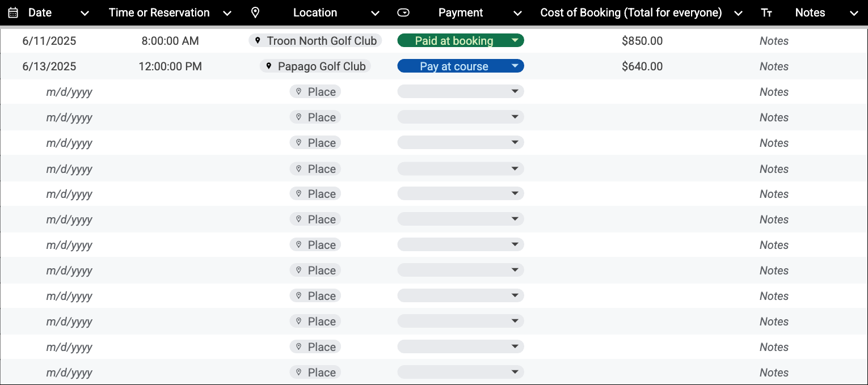The height and width of the screenshot is (385, 868).
Task: Open Payment column header dropdown arrow
Action: click(517, 13)
